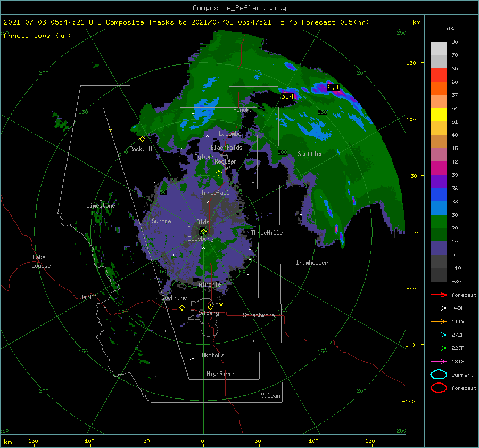
Task: Click the Ponoka city label
Action: (243, 110)
